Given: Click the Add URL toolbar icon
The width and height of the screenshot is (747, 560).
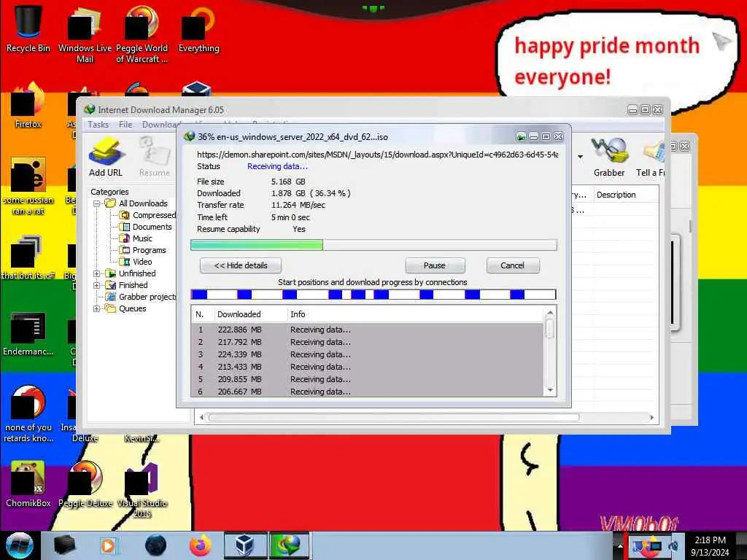Looking at the screenshot, I should point(106,157).
